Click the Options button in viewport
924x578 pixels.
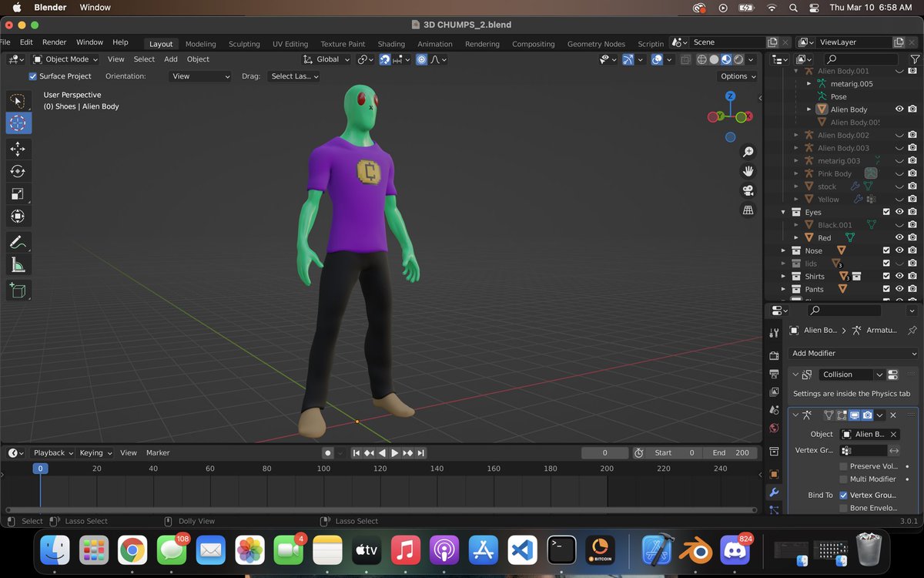738,76
